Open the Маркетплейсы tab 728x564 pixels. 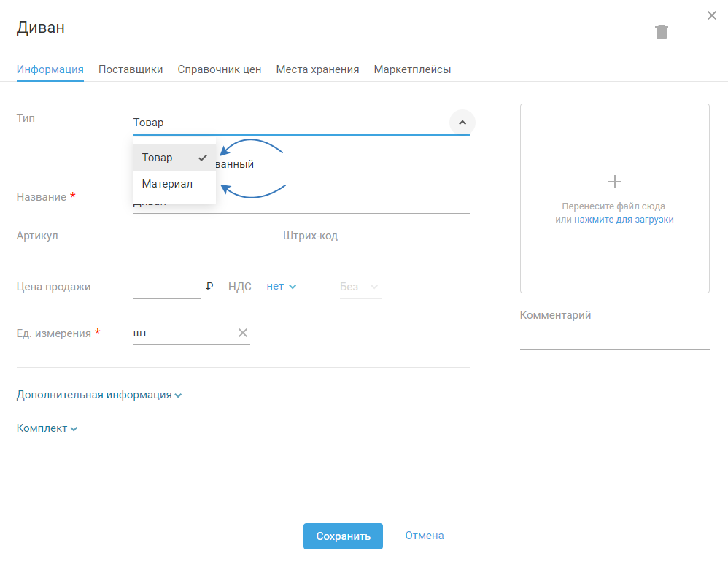(412, 69)
